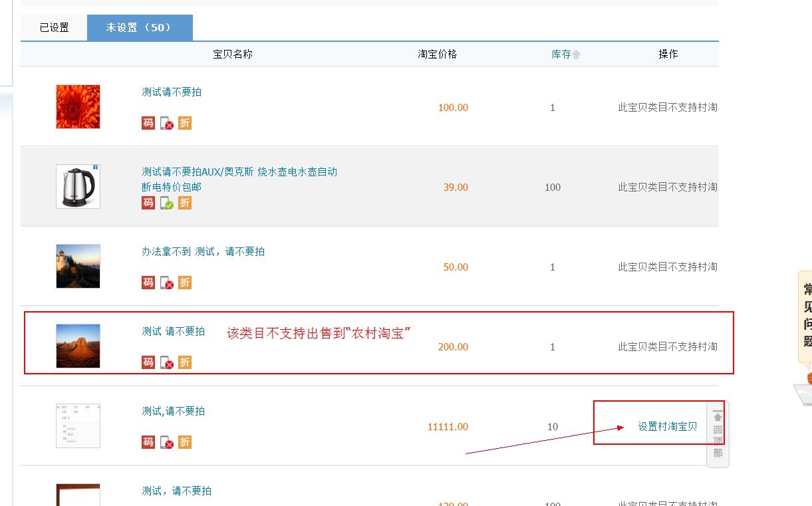The height and width of the screenshot is (506, 812).
Task: Click the 码 icon in the AUX kettle row
Action: [148, 203]
